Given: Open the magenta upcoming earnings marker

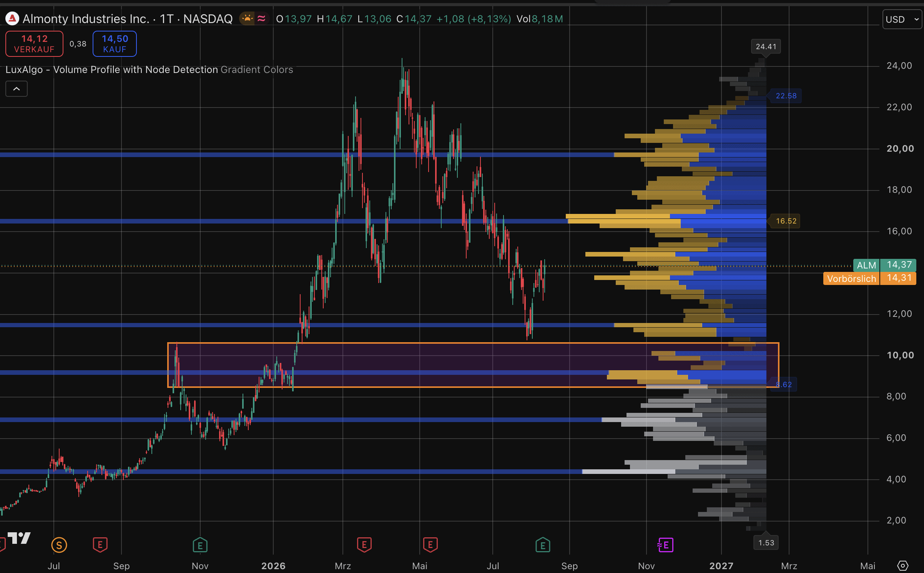Looking at the screenshot, I should tap(665, 545).
